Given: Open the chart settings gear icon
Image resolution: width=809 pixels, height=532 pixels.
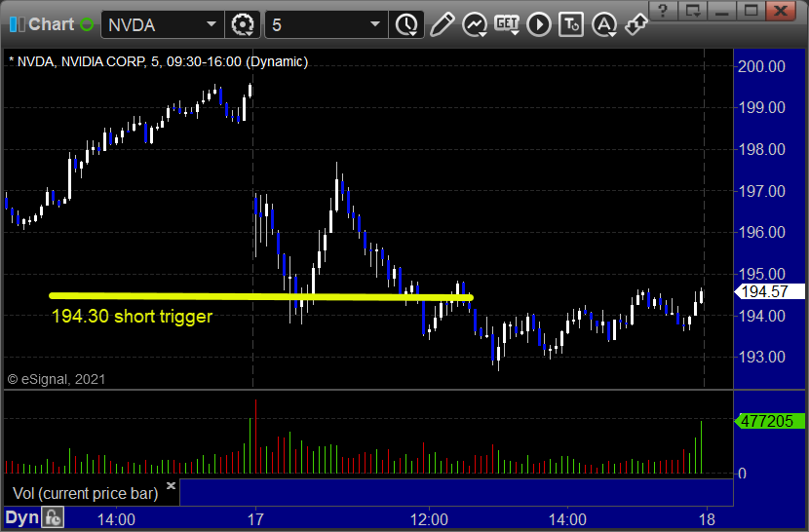Looking at the screenshot, I should [x=242, y=24].
